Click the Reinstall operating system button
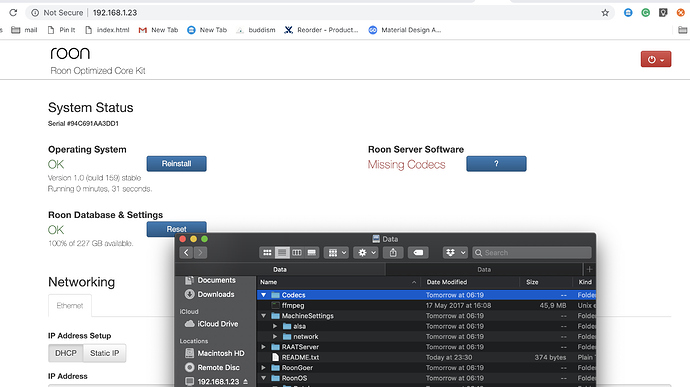690x387 pixels. (x=176, y=164)
